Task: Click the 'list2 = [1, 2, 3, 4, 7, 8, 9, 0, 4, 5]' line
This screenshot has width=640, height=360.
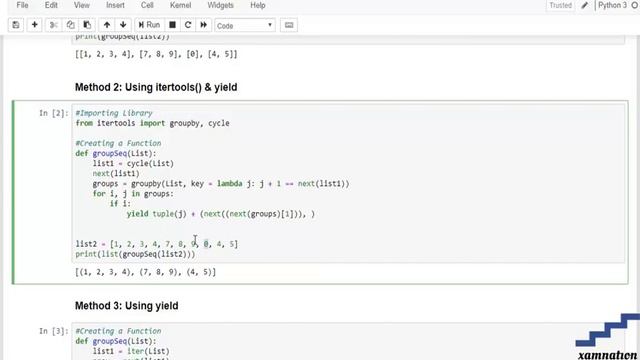Action: pos(156,244)
